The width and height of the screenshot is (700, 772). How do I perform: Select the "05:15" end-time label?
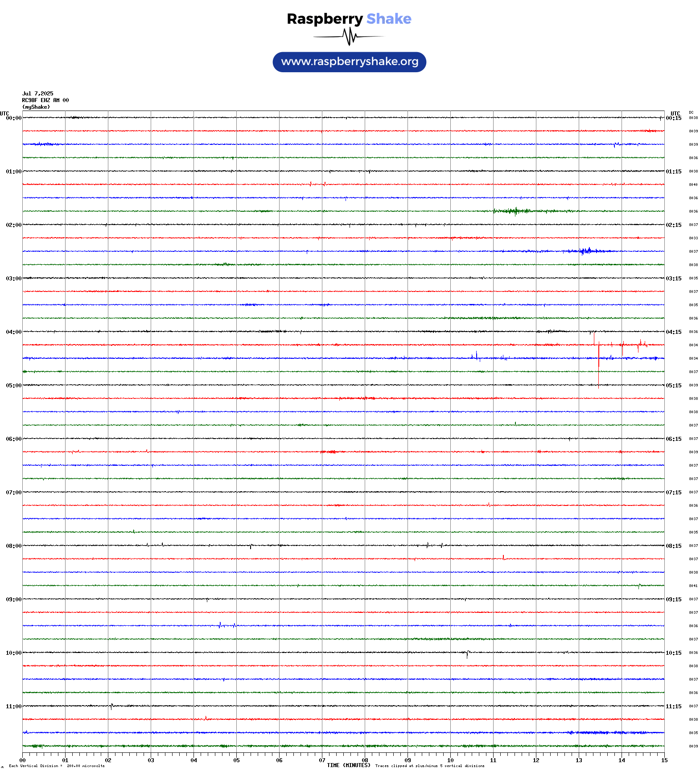(674, 386)
